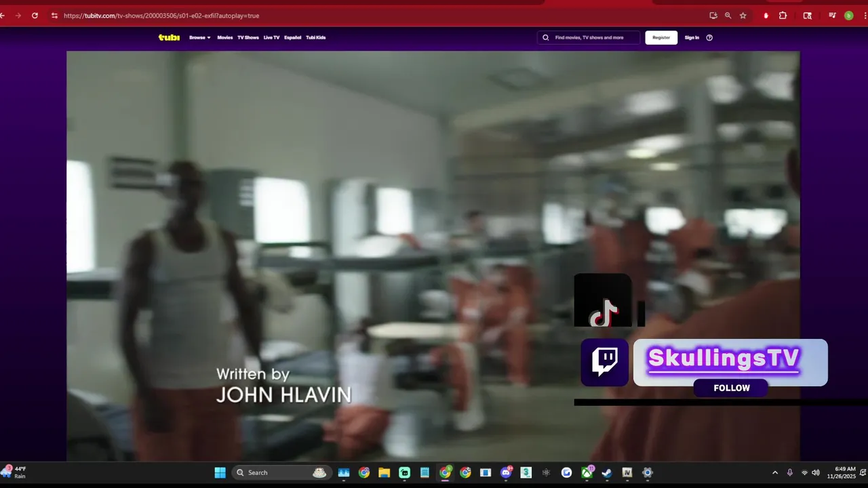This screenshot has width=868, height=488.
Task: Switch to Live TV
Action: click(x=271, y=37)
